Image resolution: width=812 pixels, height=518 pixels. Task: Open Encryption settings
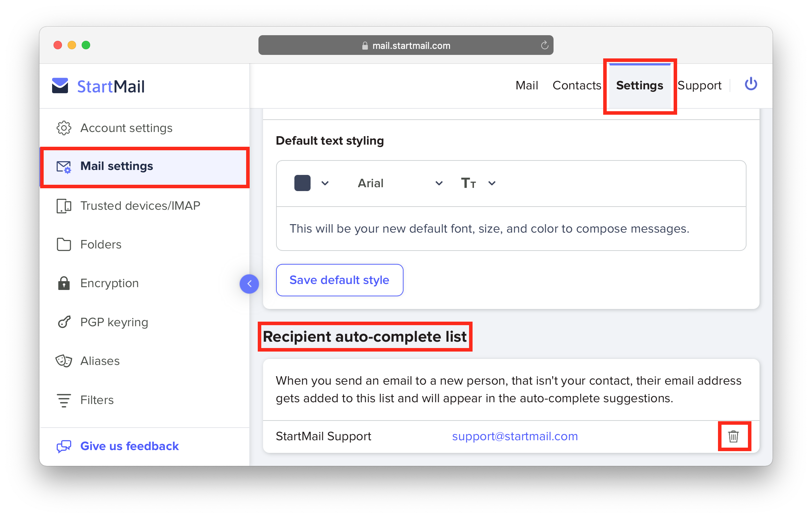(145, 283)
